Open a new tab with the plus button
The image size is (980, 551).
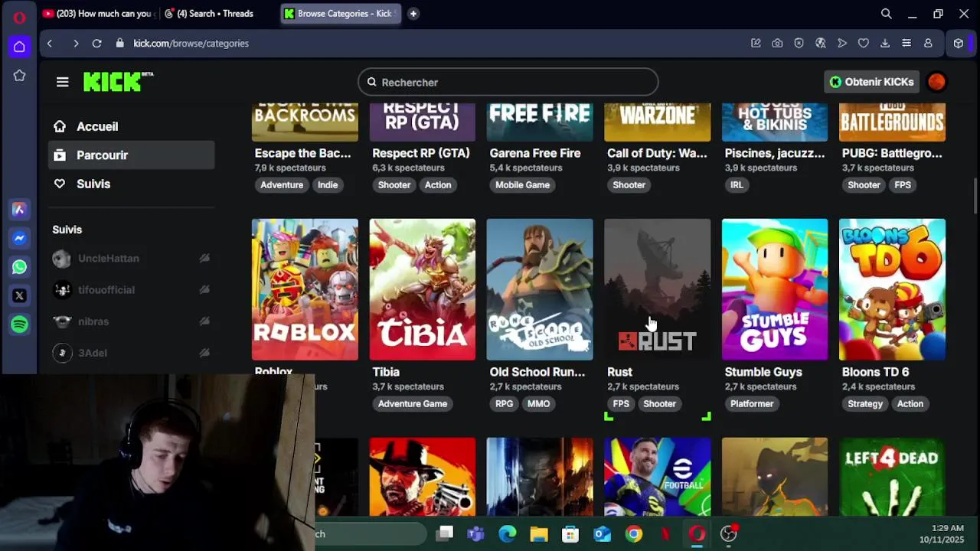[413, 14]
